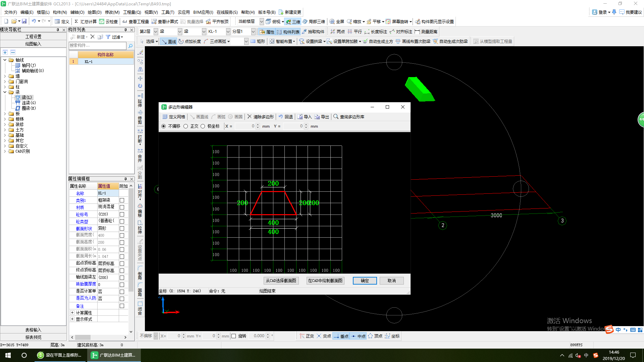Open the 绘图(D) menu
The image size is (644, 362).
[x=94, y=12]
